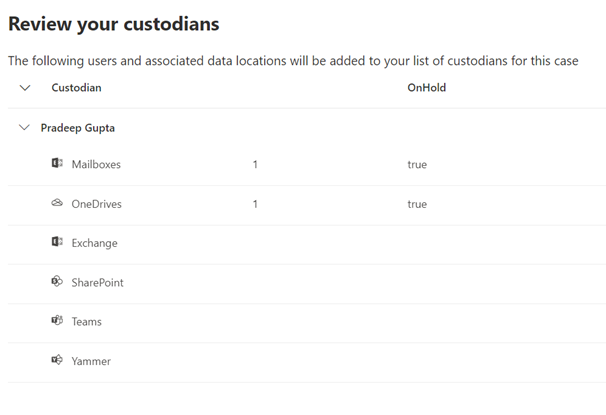This screenshot has width=606, height=415.
Task: Click the SharePoint icon
Action: click(x=57, y=281)
